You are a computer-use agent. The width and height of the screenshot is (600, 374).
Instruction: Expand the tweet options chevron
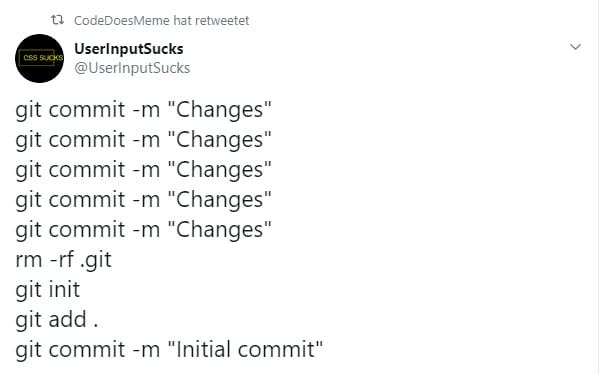click(x=575, y=47)
